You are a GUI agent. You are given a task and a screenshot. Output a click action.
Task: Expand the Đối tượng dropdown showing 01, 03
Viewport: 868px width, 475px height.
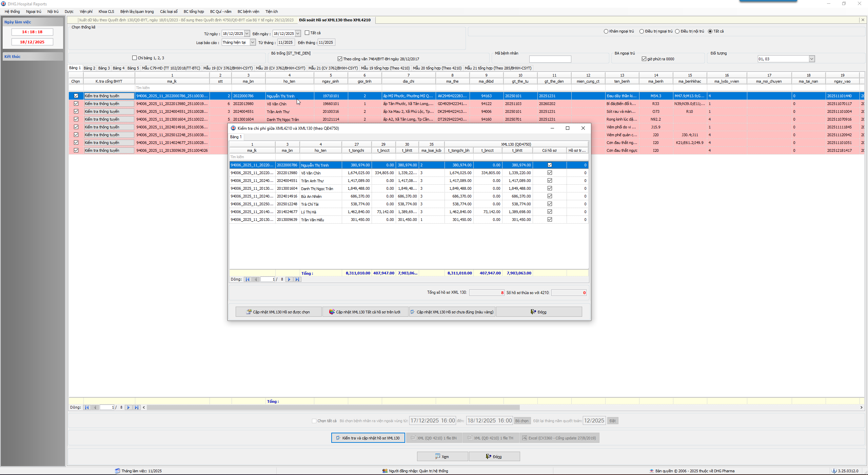pos(812,59)
